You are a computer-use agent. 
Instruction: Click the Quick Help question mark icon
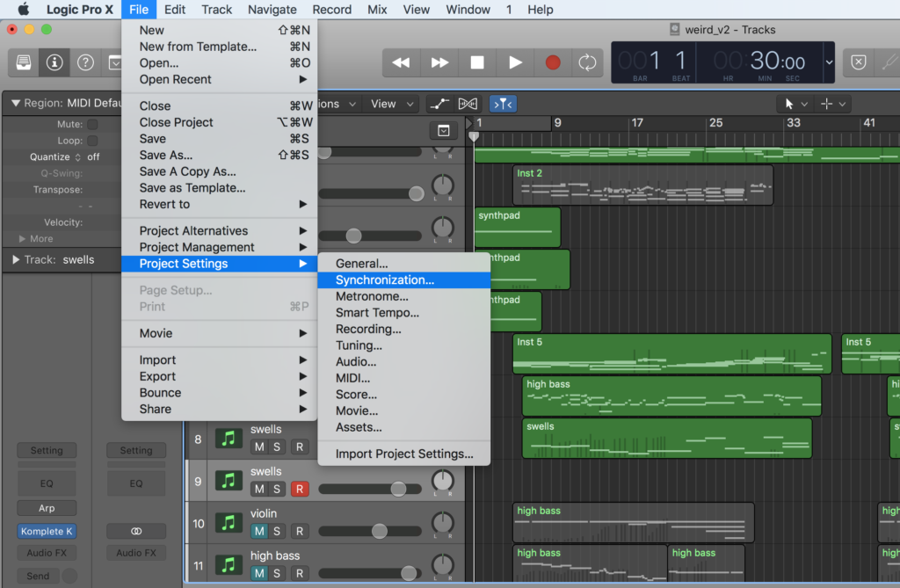[85, 62]
